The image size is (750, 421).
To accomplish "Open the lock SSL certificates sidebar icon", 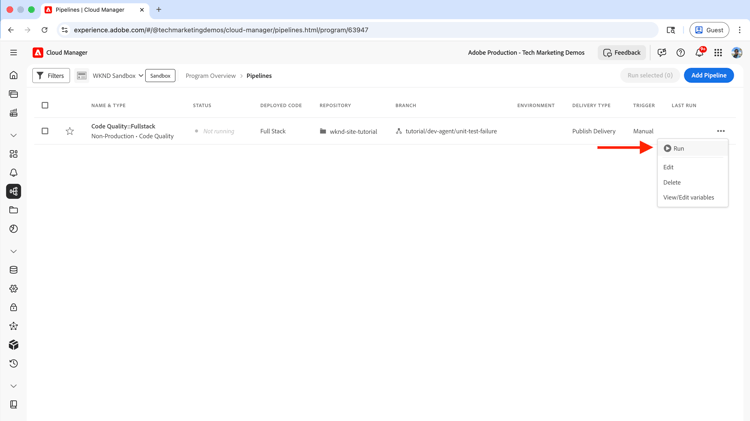I will (13, 307).
